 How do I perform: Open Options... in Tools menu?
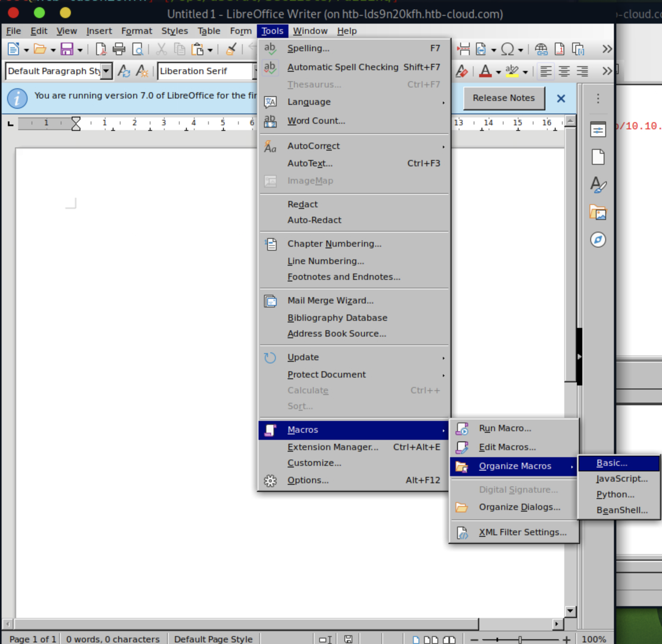click(x=354, y=480)
